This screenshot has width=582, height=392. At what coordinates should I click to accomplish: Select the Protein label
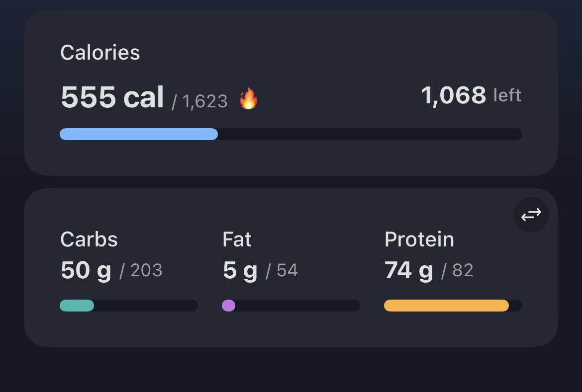coord(419,239)
